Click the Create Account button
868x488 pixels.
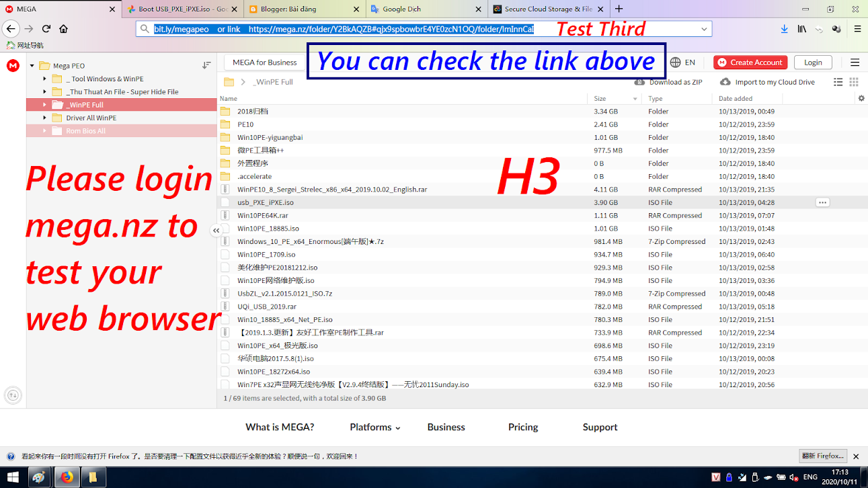(x=750, y=63)
